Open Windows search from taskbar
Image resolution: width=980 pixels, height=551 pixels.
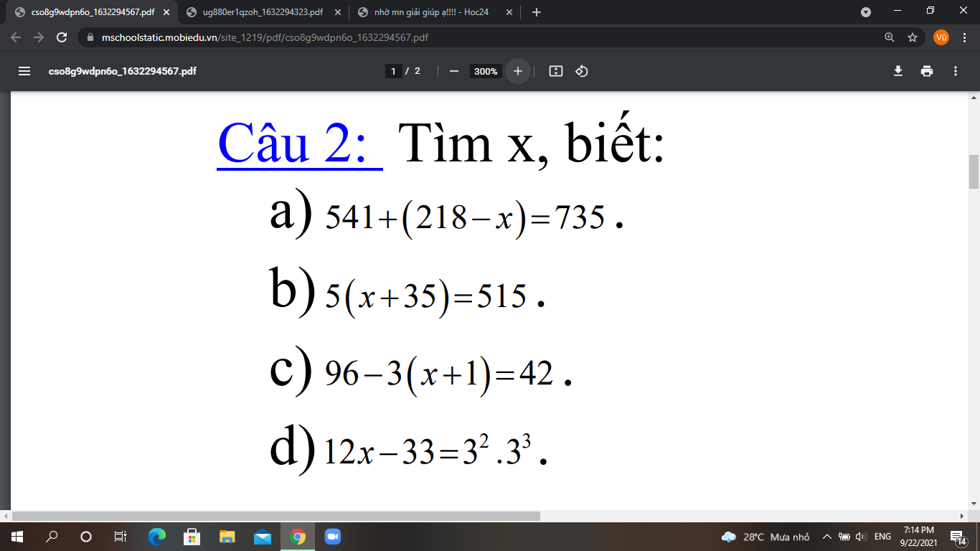[x=52, y=537]
